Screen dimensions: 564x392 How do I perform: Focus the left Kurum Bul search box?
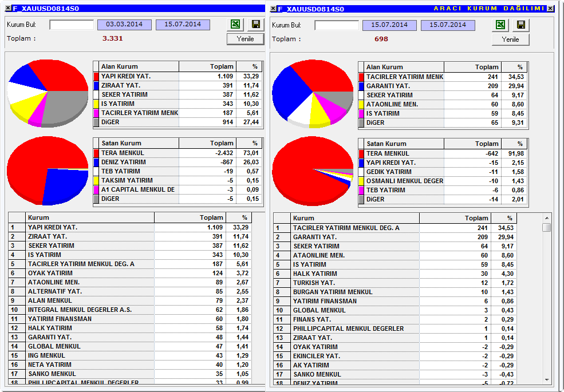click(x=72, y=25)
